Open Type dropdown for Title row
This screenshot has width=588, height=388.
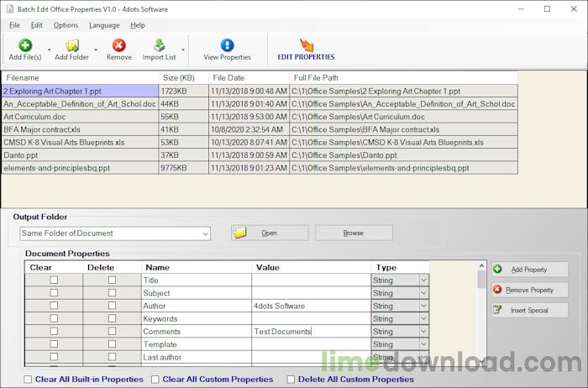[x=423, y=281]
